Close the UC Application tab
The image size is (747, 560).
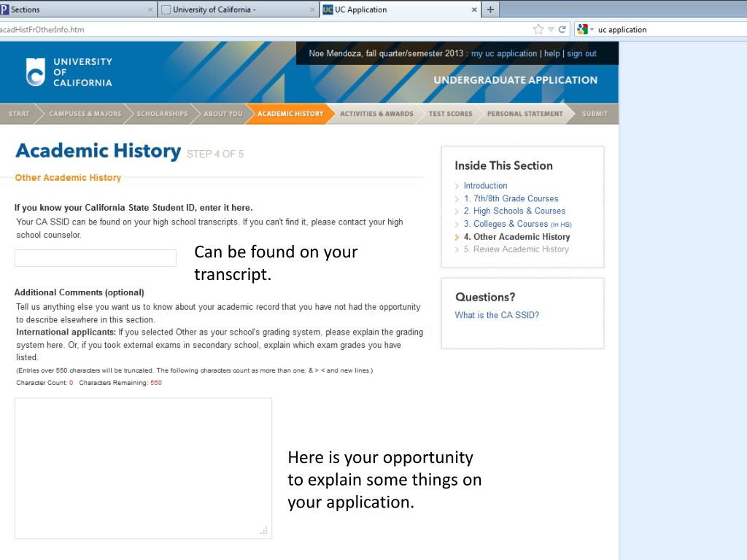pos(474,9)
